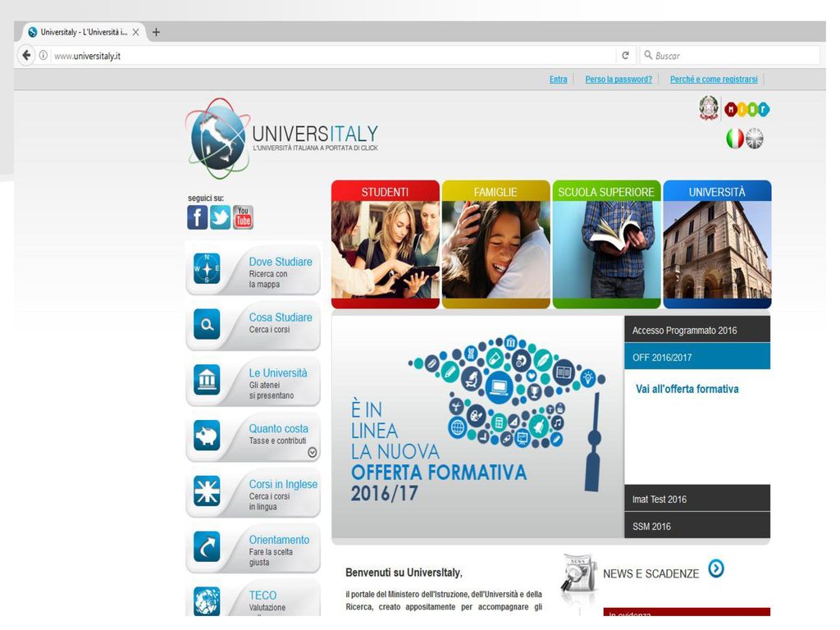Click the site information icon in address bar
Viewport: 840px width, 630px height.
(x=43, y=55)
